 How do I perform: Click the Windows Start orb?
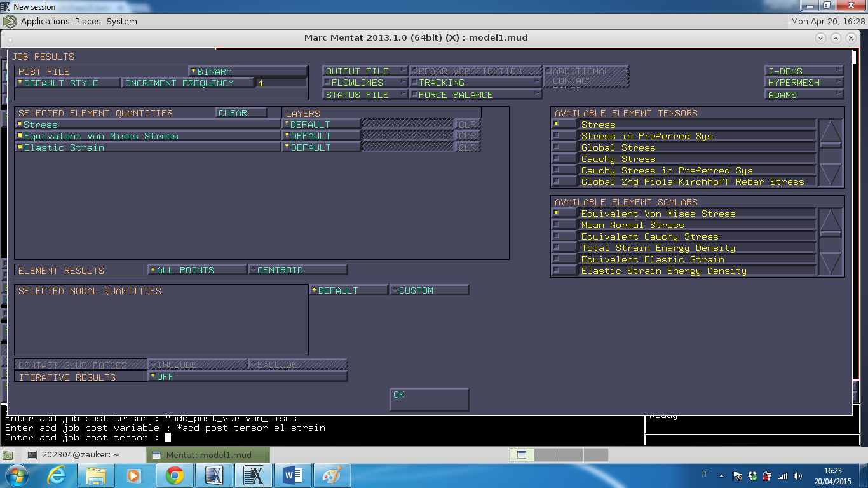click(17, 475)
